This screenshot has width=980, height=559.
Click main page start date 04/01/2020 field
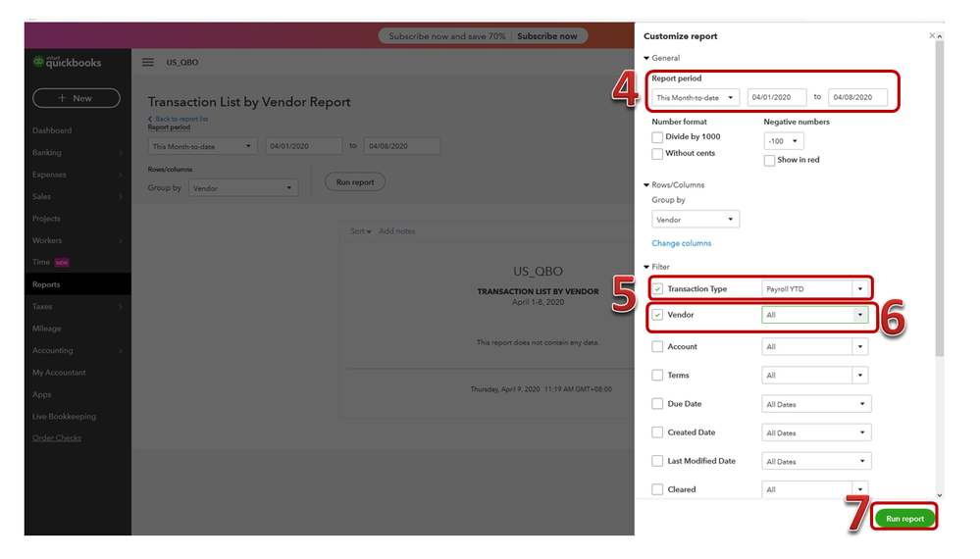[x=304, y=146]
